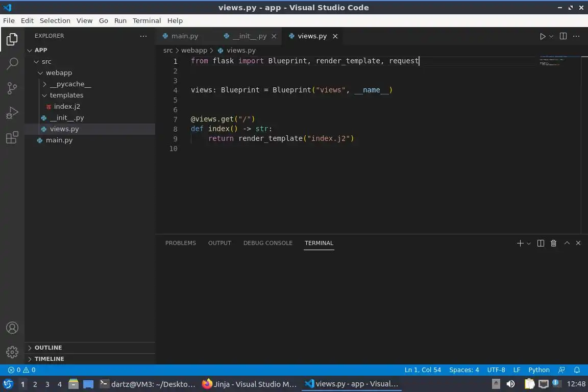588x392 pixels.
Task: Open errors and warnings status indicator
Action: point(22,370)
